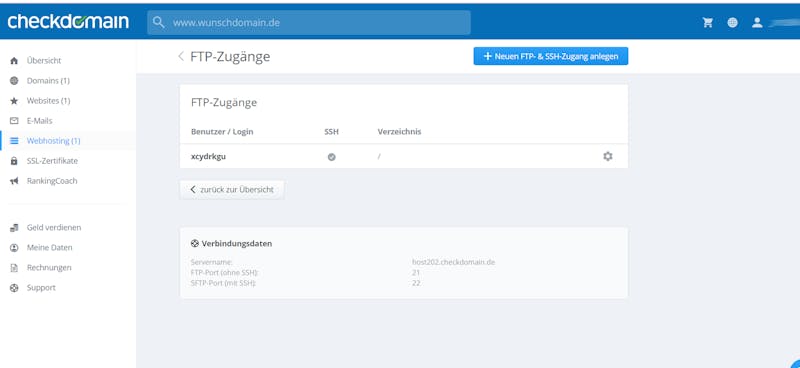Click the home icon beside Übersicht
Image resolution: width=800 pixels, height=368 pixels.
(14, 61)
